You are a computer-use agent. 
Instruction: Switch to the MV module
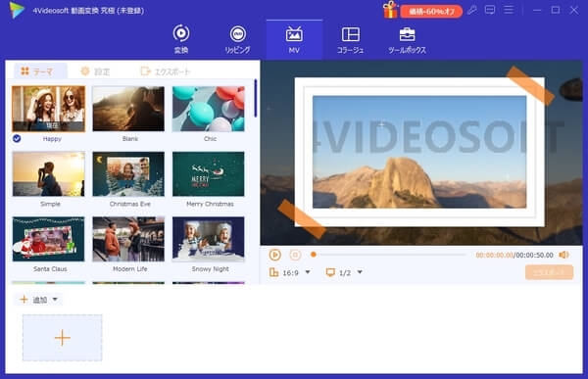294,40
